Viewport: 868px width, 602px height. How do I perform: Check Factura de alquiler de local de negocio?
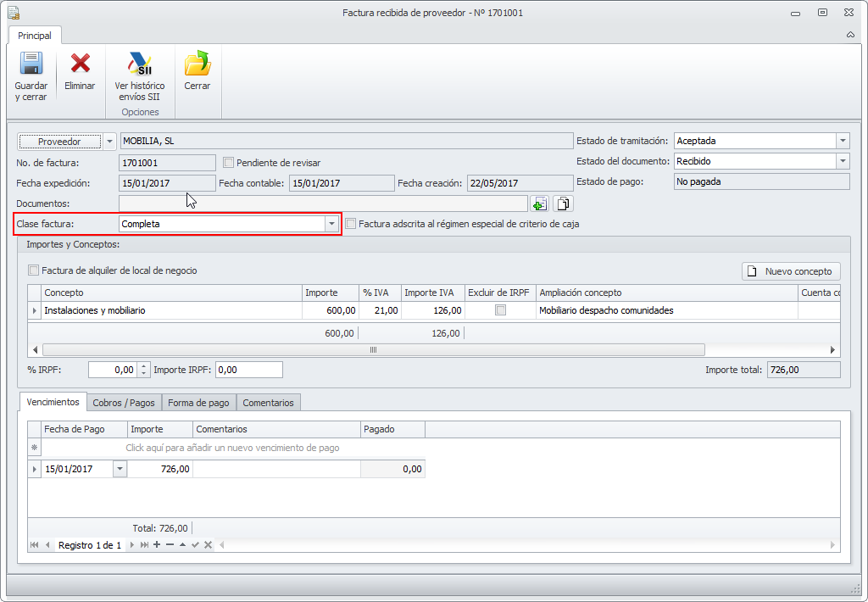(x=34, y=270)
